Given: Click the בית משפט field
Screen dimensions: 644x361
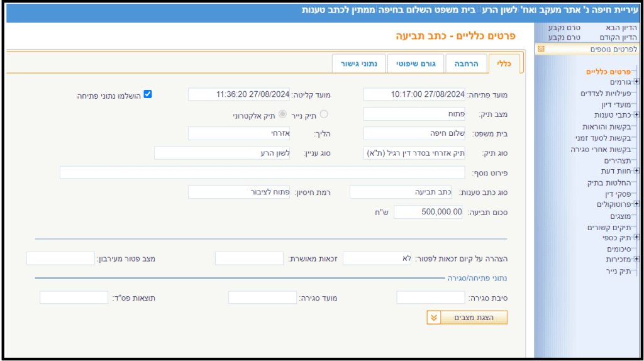Looking at the screenshot, I should click(414, 133).
